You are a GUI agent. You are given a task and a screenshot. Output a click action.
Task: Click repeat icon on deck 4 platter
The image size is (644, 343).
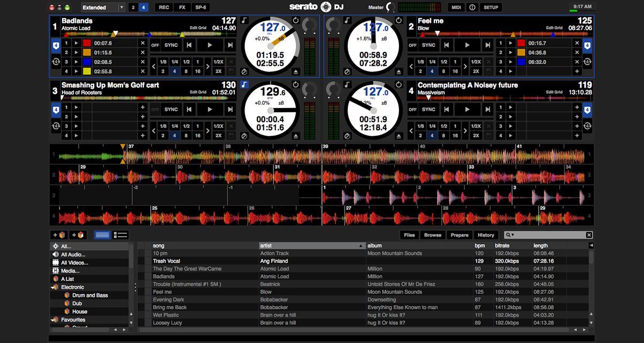398,84
